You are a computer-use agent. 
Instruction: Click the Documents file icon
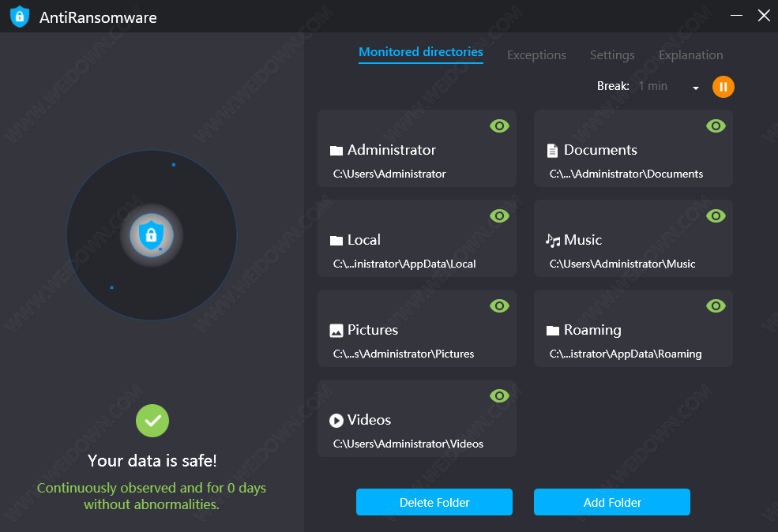pos(553,151)
